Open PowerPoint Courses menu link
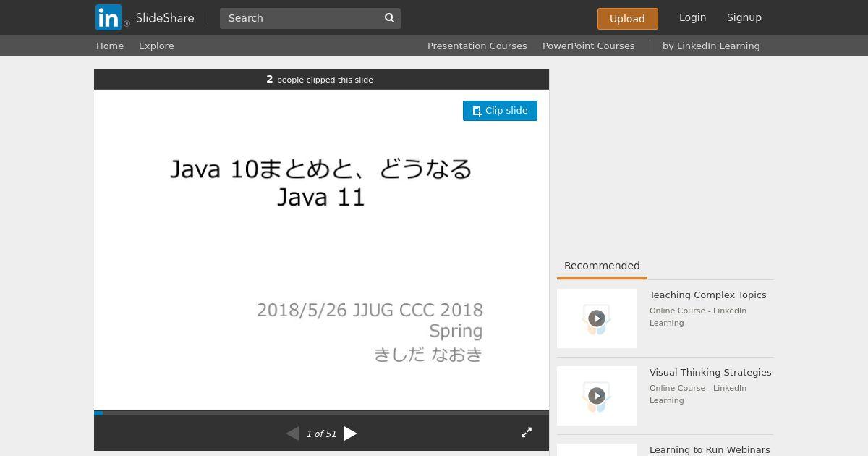 coord(588,46)
